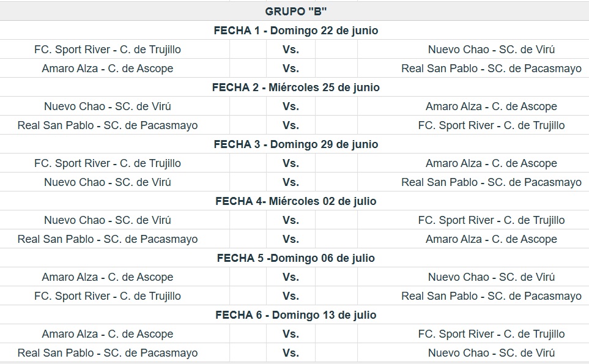Click Vs. in Nuevo Chao row of Fecha 3
589x364 pixels.
(291, 182)
